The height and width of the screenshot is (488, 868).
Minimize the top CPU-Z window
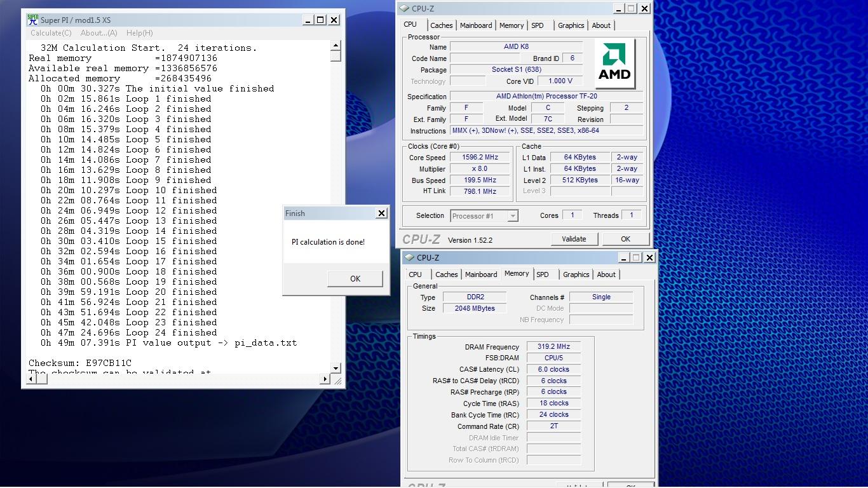coord(618,8)
